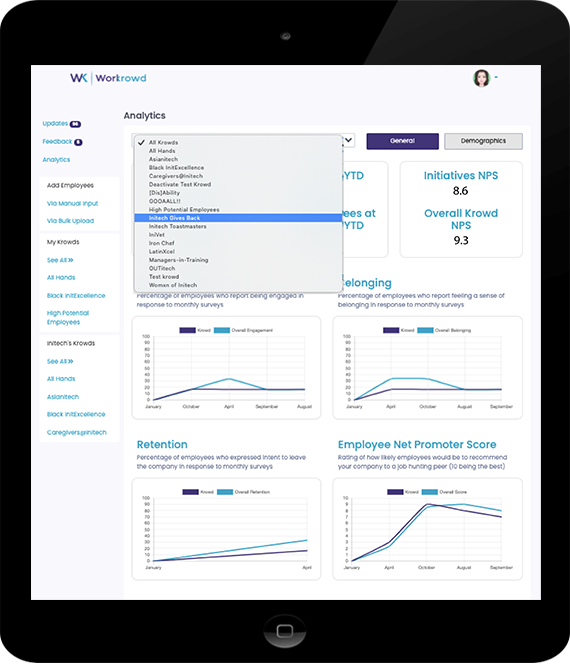Open All Hands under My Krowds
Screen dimensions: 570x667
61,277
